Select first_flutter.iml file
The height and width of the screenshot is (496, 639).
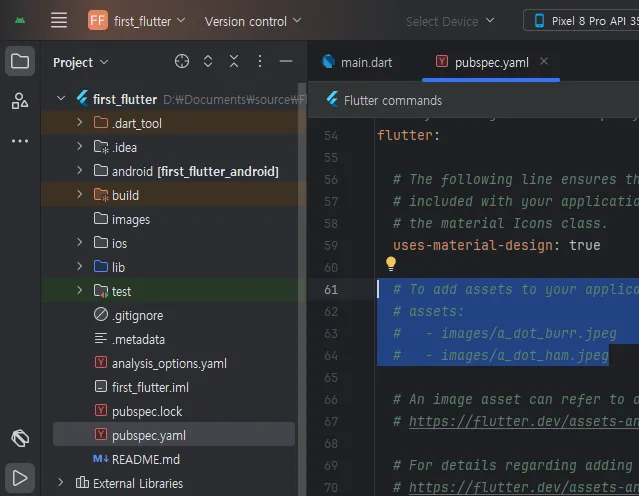click(x=150, y=387)
